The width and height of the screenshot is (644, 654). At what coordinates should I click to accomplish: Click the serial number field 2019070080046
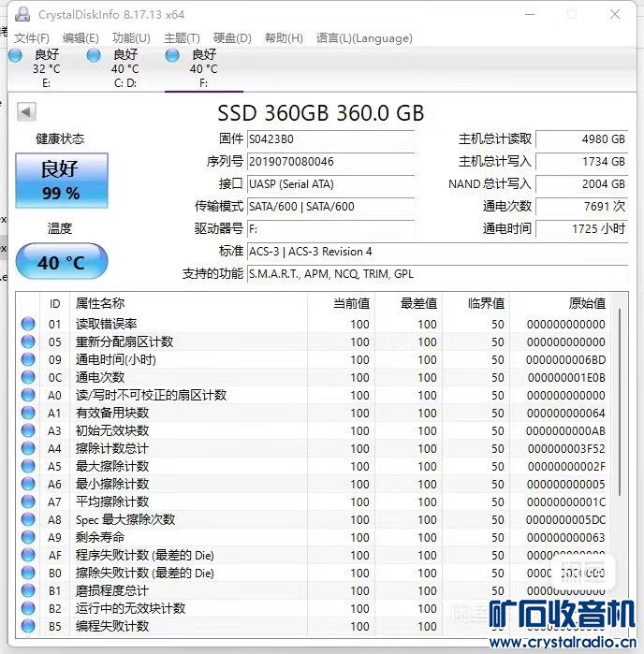click(330, 162)
